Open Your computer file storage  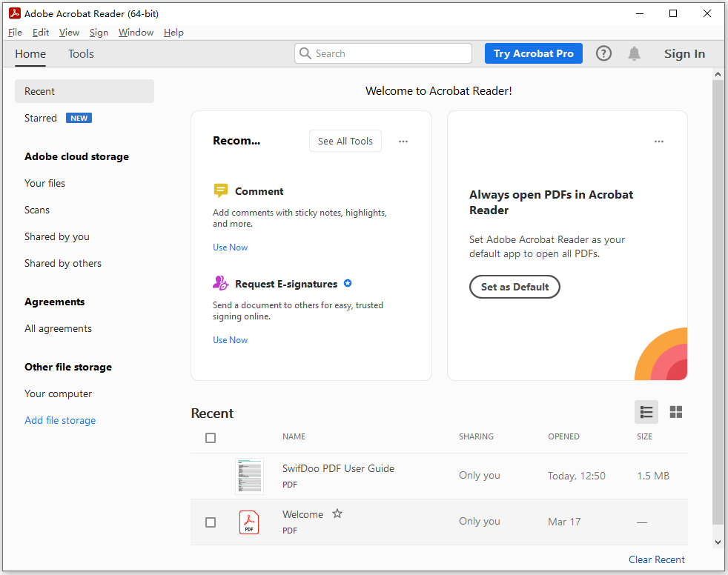[x=58, y=394]
